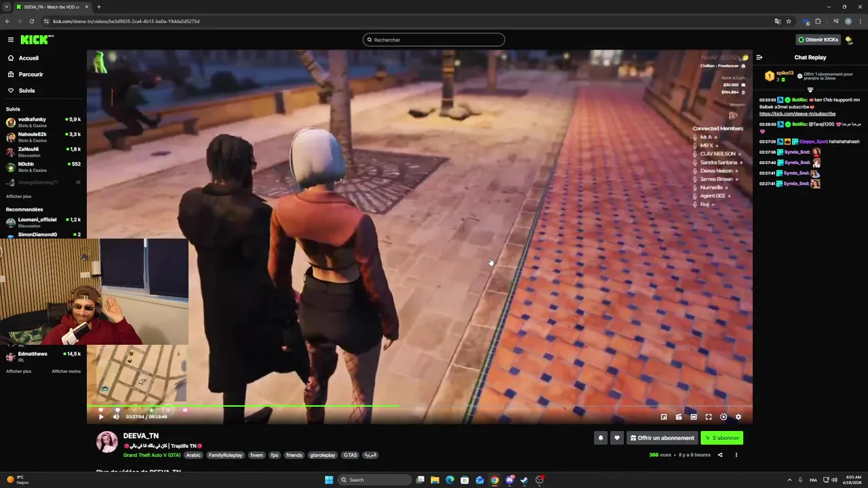This screenshot has height=488, width=868.
Task: Click Offrir un abonnement button
Action: point(662,438)
